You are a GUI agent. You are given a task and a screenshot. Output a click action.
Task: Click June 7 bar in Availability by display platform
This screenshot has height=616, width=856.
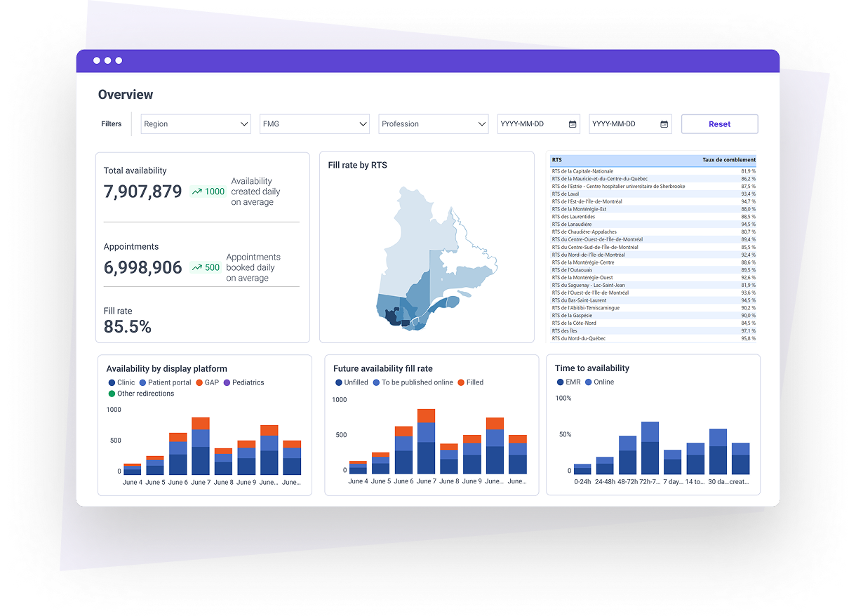(x=201, y=446)
